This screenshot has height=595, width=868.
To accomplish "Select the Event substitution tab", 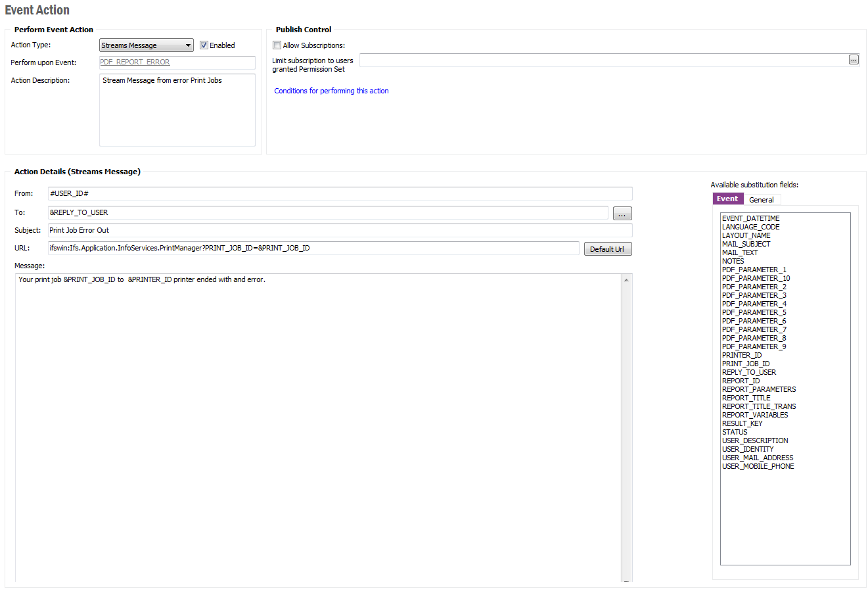I will (727, 199).
